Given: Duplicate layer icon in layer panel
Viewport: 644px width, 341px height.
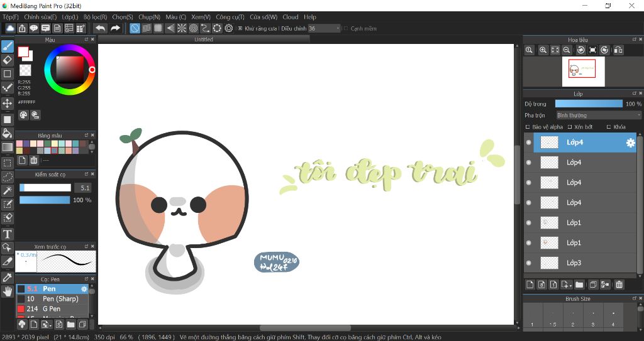Looking at the screenshot, I should (592, 284).
